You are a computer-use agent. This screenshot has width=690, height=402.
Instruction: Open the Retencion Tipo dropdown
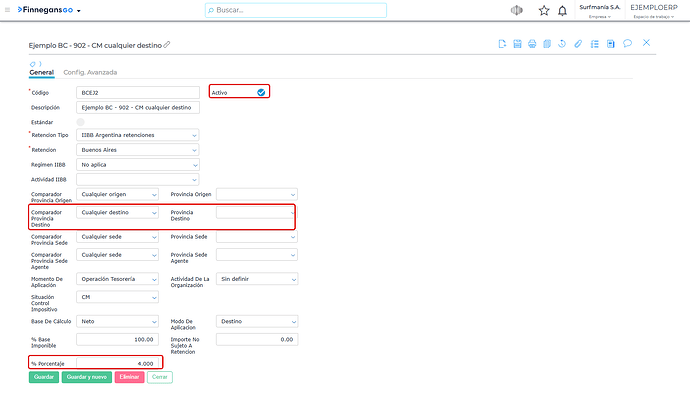[138, 135]
